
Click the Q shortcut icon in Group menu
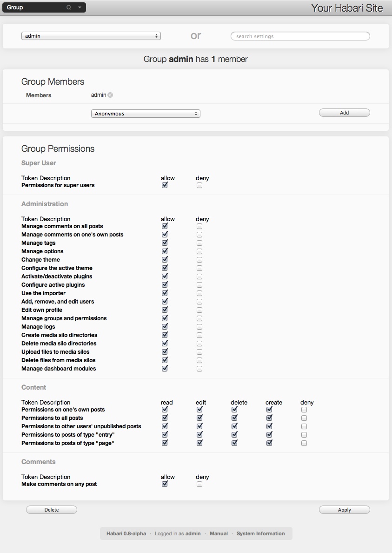(69, 7)
